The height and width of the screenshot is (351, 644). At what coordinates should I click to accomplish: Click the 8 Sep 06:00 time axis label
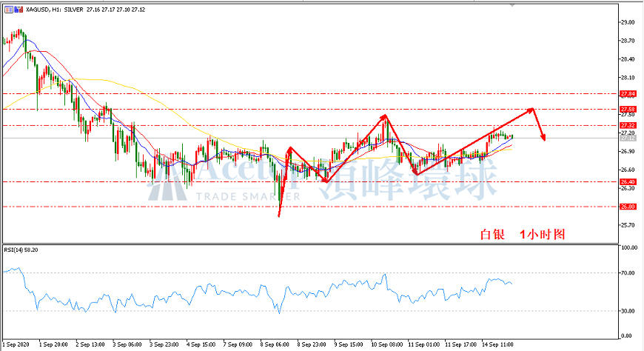[275, 344]
